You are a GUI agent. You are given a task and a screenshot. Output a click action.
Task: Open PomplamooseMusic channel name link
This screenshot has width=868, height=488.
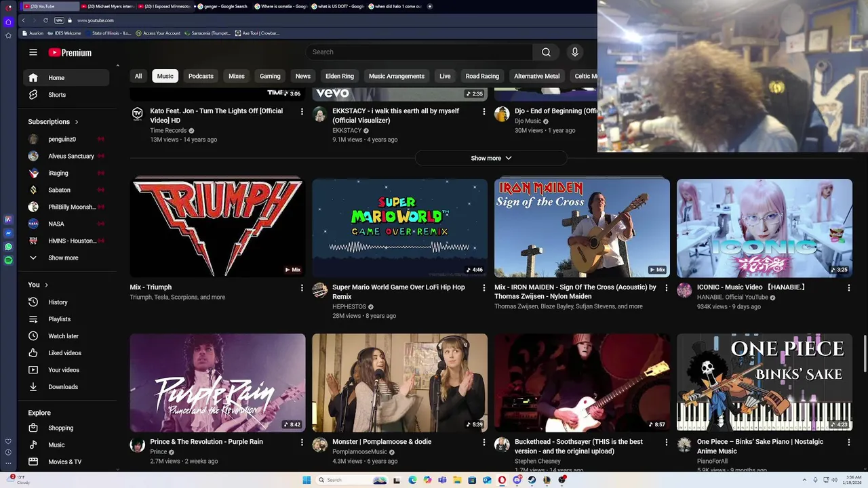359,452
